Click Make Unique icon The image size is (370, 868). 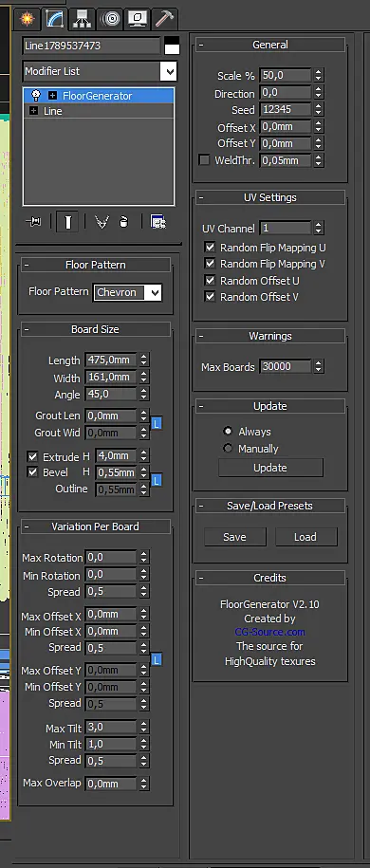(x=102, y=222)
